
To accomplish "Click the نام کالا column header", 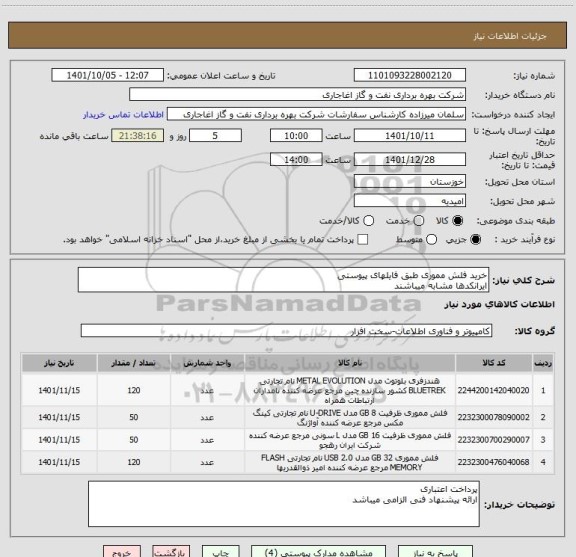I will coord(350,363).
